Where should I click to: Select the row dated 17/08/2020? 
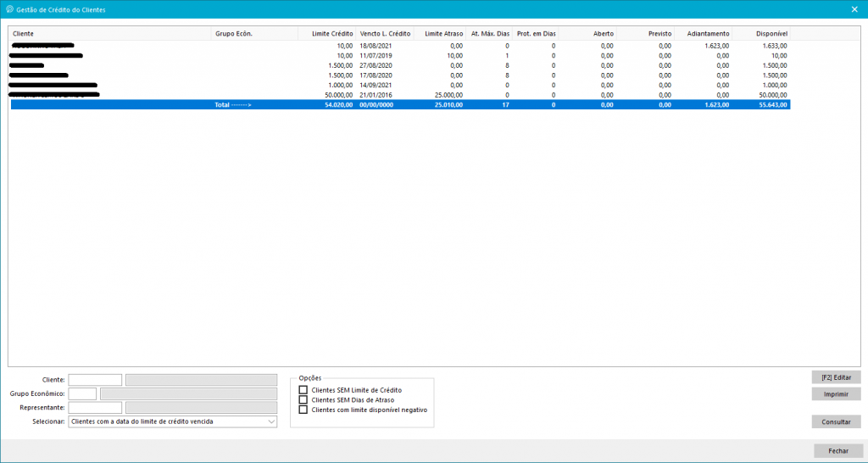pyautogui.click(x=400, y=75)
